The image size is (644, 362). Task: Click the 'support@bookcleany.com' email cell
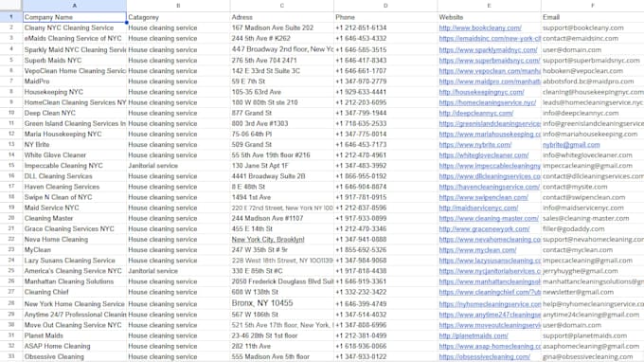[x=593, y=27]
